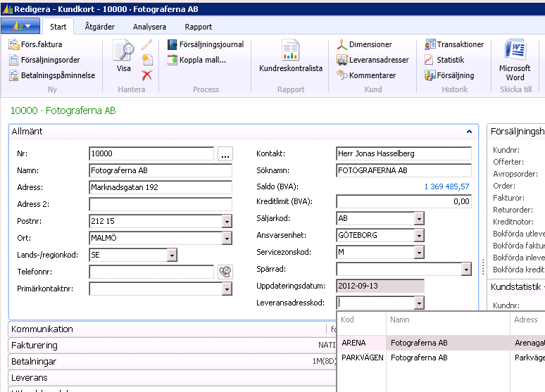Open Försäljningsjournal
545x392 pixels.
pyautogui.click(x=206, y=44)
